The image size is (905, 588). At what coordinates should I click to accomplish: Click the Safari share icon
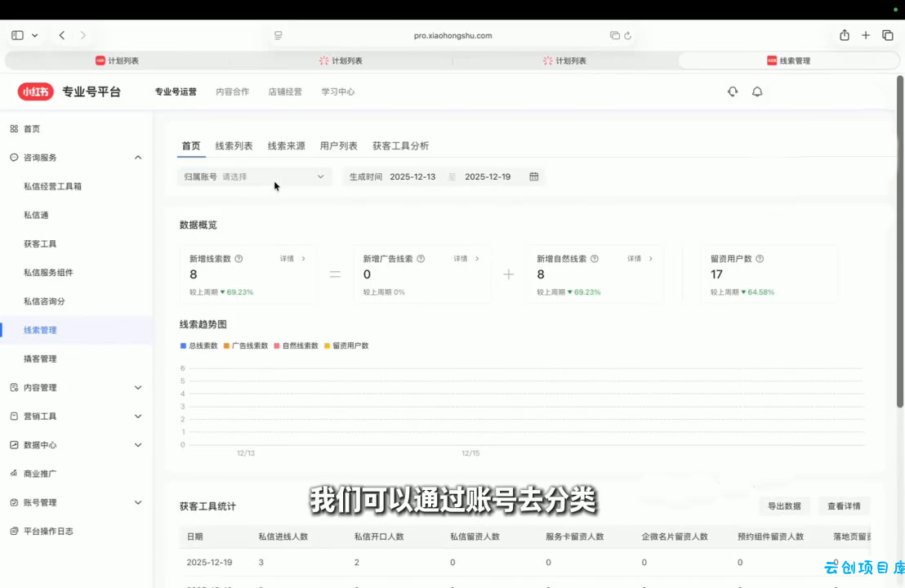pyautogui.click(x=845, y=35)
